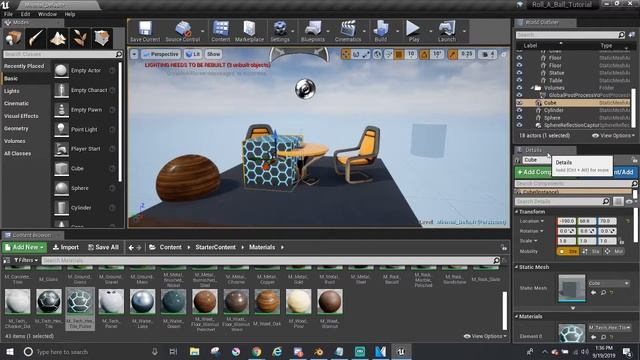Toggle scale snapping in the viewport toolbar
The width and height of the screenshot is (640, 360).
pyautogui.click(x=453, y=54)
